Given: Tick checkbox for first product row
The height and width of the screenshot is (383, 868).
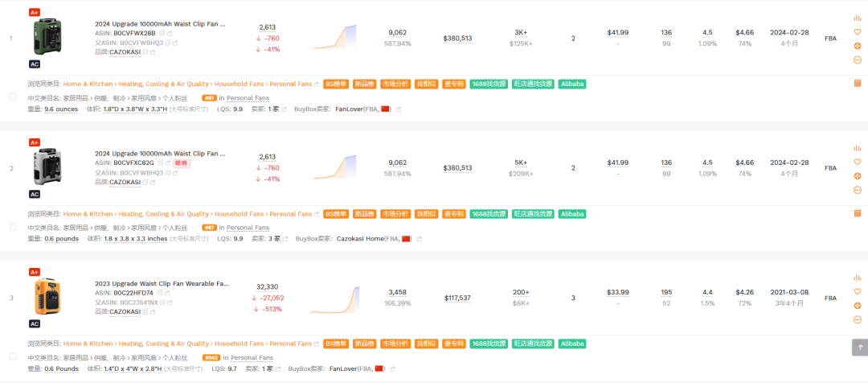Looking at the screenshot, I should point(13,97).
